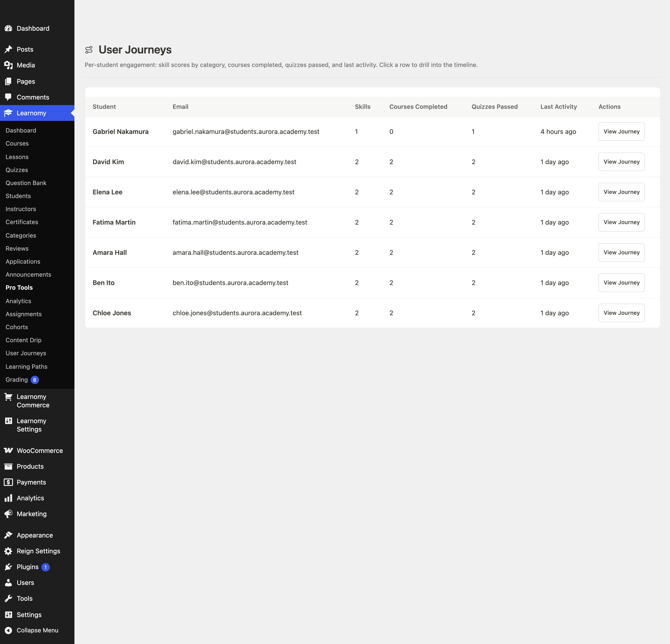Click the Users person icon
670x644 pixels.
click(9, 582)
